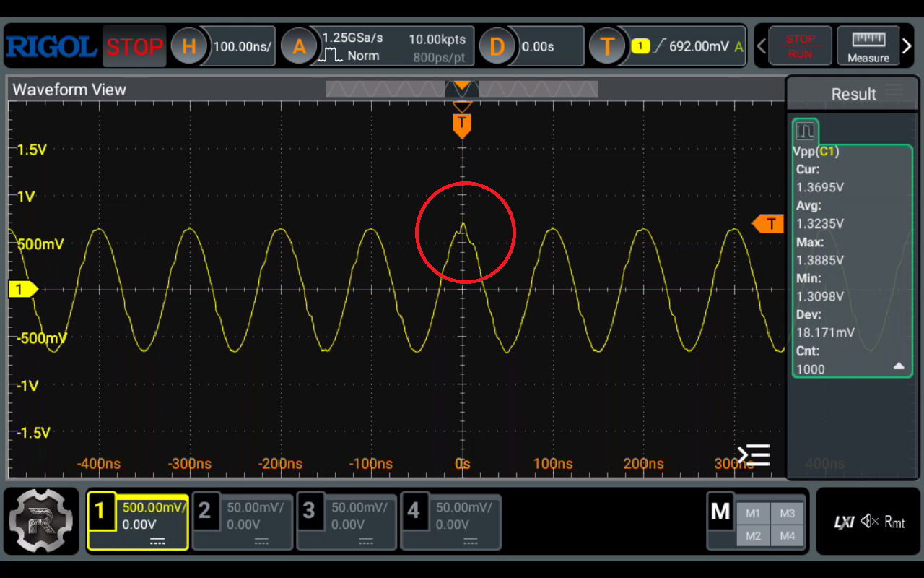Click the 10.00kpts memory depth
The image size is (924, 578).
(437, 39)
